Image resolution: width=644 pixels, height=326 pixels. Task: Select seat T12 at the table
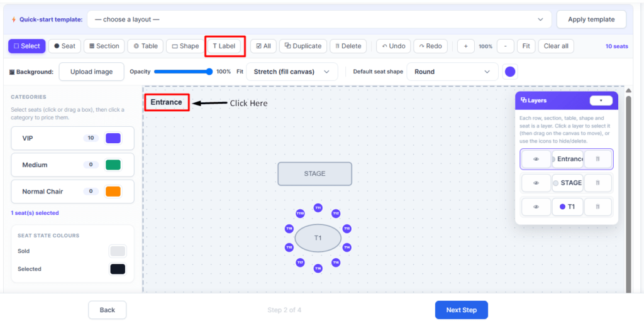336,213
